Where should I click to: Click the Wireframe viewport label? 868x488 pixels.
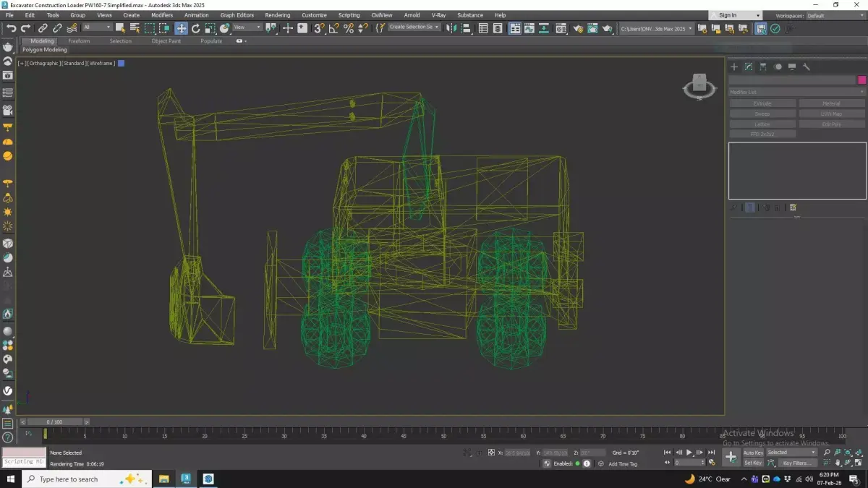(101, 64)
